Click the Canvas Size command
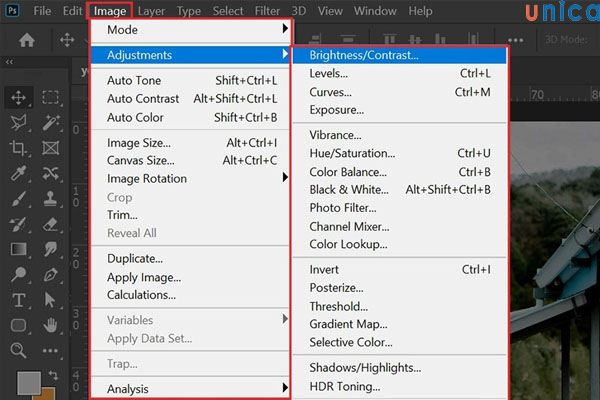 [x=139, y=160]
